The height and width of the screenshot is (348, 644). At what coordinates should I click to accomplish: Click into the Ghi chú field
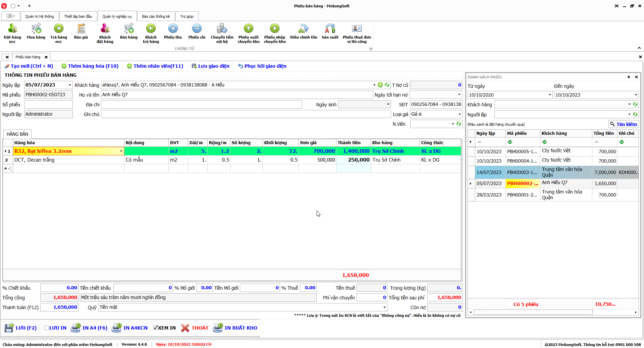(x=246, y=114)
